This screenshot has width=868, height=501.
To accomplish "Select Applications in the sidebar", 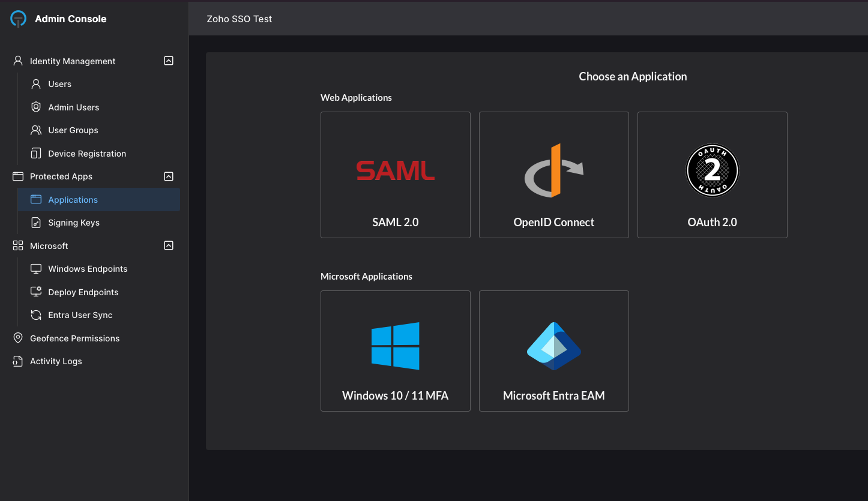I will tap(99, 200).
